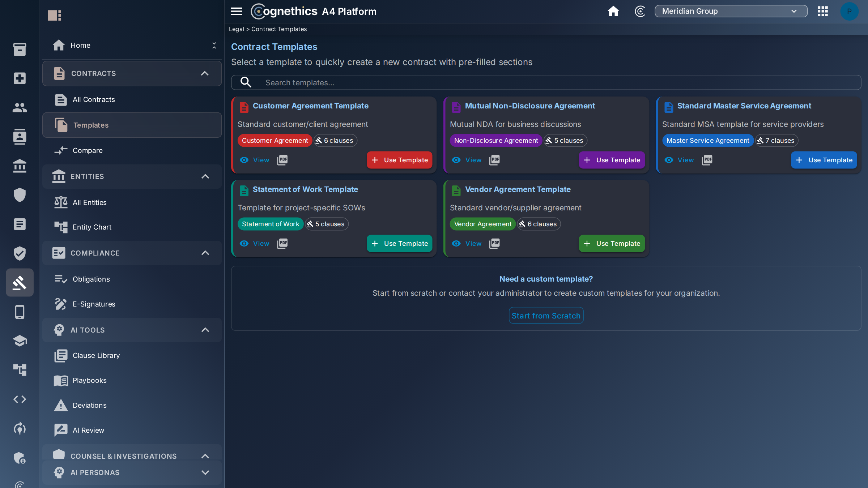The image size is (868, 488).
Task: Open the graduation cap icon in left rail
Action: coord(20,341)
